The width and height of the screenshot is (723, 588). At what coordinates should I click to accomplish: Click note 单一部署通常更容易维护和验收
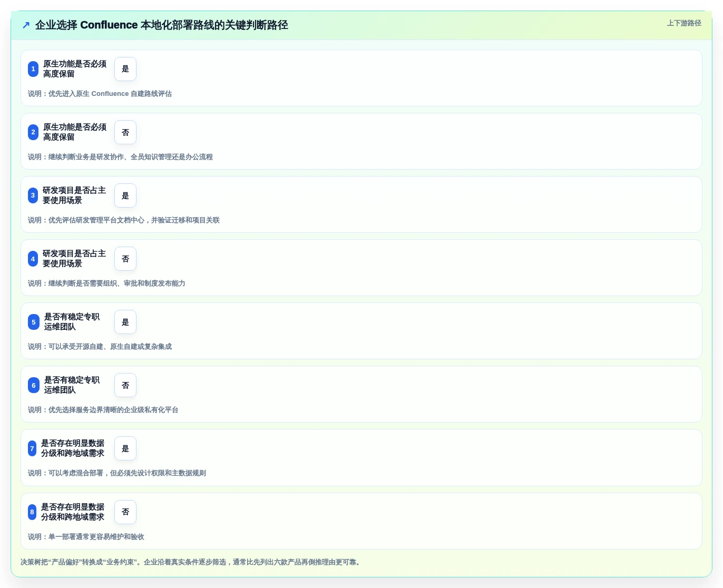point(96,537)
